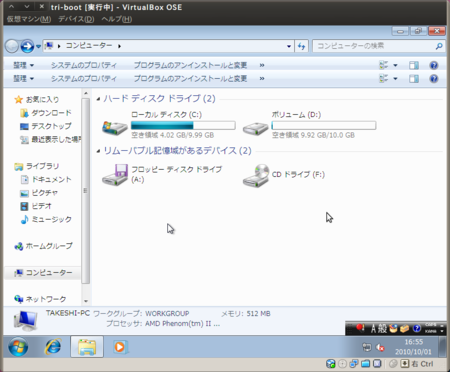Click the VirtualBox CD drive status icon
Image resolution: width=450 pixels, height=372 pixels.
[x=342, y=364]
